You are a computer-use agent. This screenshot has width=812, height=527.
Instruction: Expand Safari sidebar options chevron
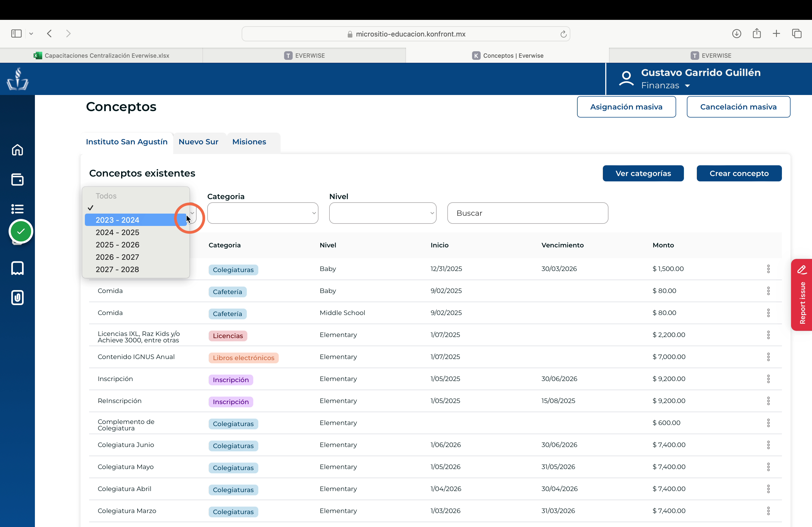[31, 33]
